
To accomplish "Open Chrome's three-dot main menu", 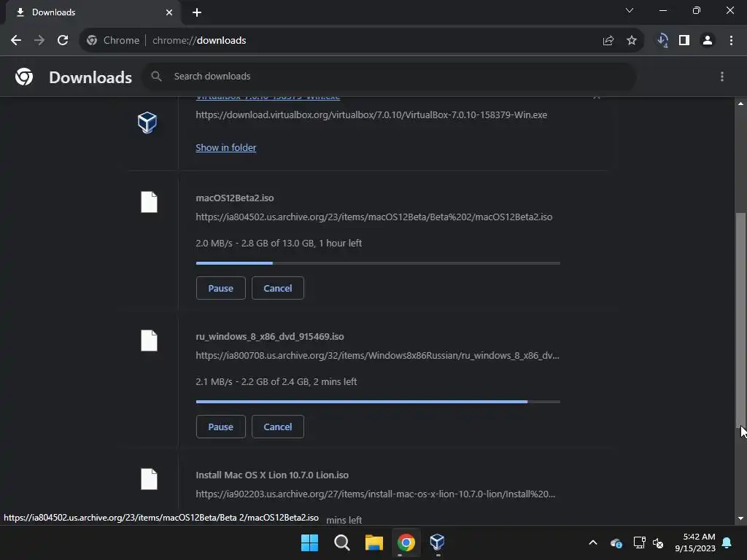I will tap(731, 41).
